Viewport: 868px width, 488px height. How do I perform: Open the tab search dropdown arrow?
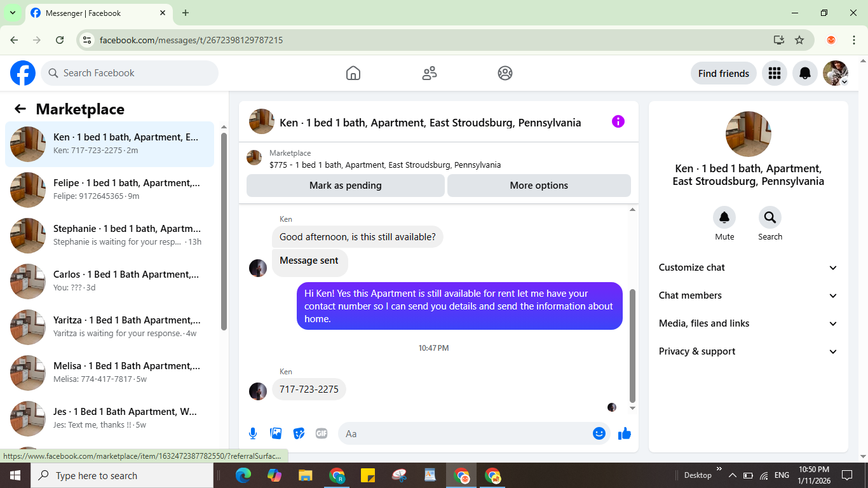[x=12, y=13]
